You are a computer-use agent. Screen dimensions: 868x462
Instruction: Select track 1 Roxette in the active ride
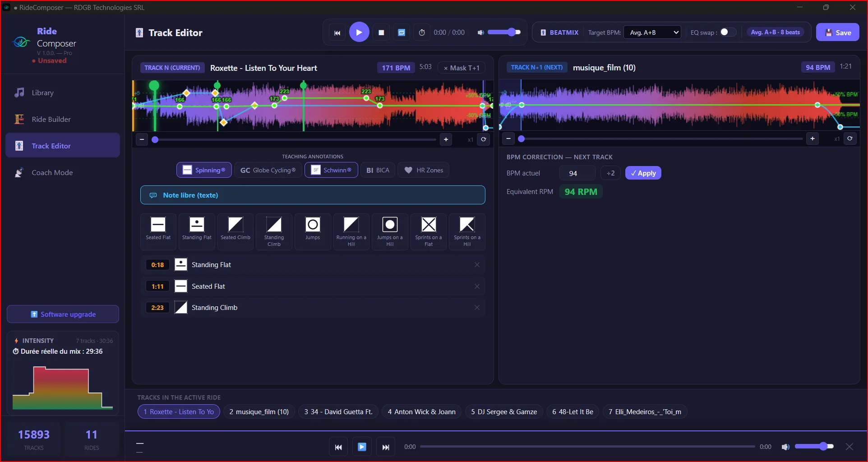point(179,411)
